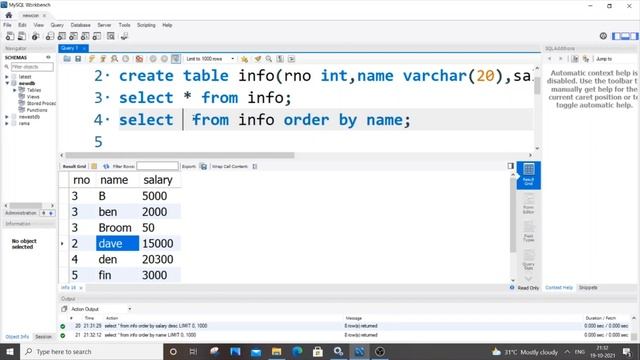Click Rollback transaction icon
640x360 pixels.
pyautogui.click(x=164, y=59)
